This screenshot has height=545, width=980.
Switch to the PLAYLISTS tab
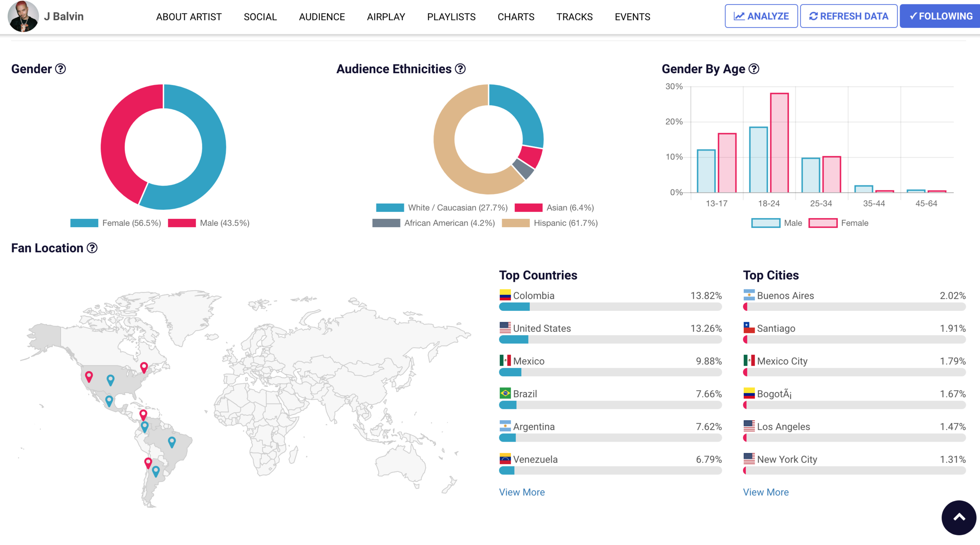point(451,17)
